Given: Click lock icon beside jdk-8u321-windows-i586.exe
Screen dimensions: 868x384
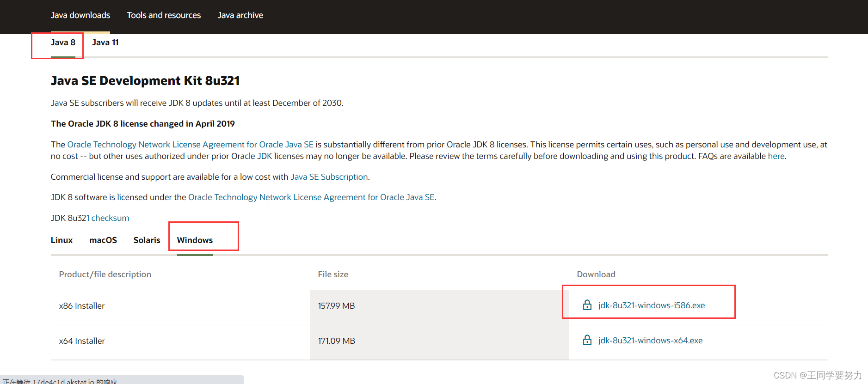Looking at the screenshot, I should 587,305.
